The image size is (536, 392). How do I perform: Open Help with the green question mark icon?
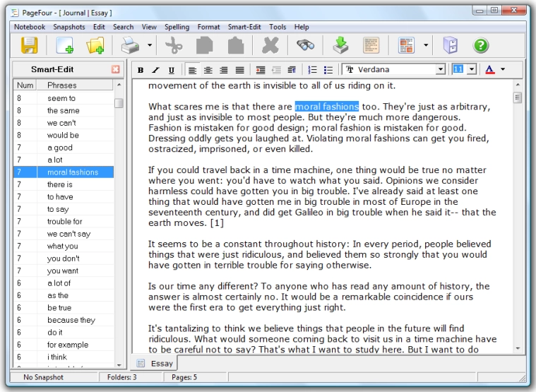[x=481, y=45]
